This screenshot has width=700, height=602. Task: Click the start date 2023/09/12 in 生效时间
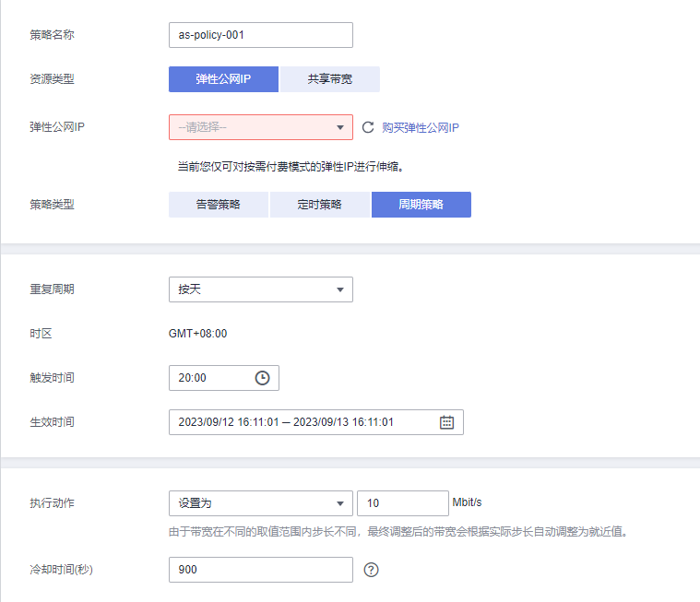pyautogui.click(x=227, y=422)
